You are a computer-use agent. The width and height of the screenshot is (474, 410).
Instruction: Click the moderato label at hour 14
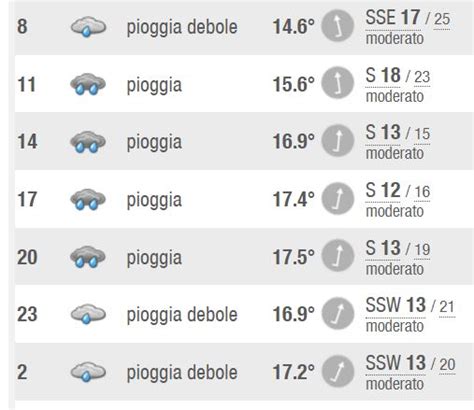coord(395,154)
